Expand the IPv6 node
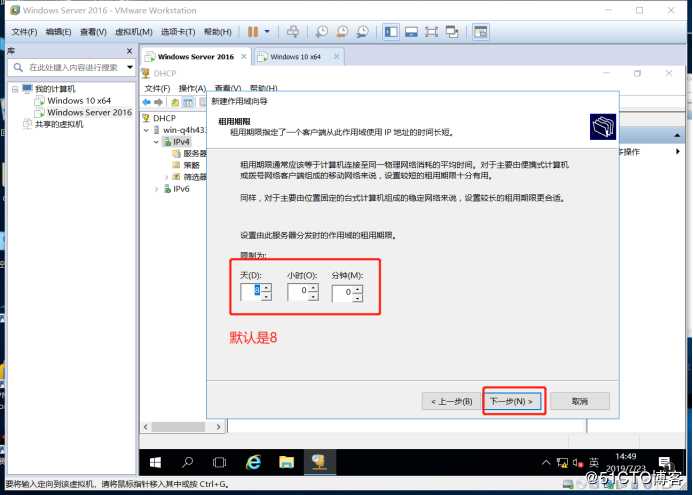The width and height of the screenshot is (693, 495). (156, 189)
